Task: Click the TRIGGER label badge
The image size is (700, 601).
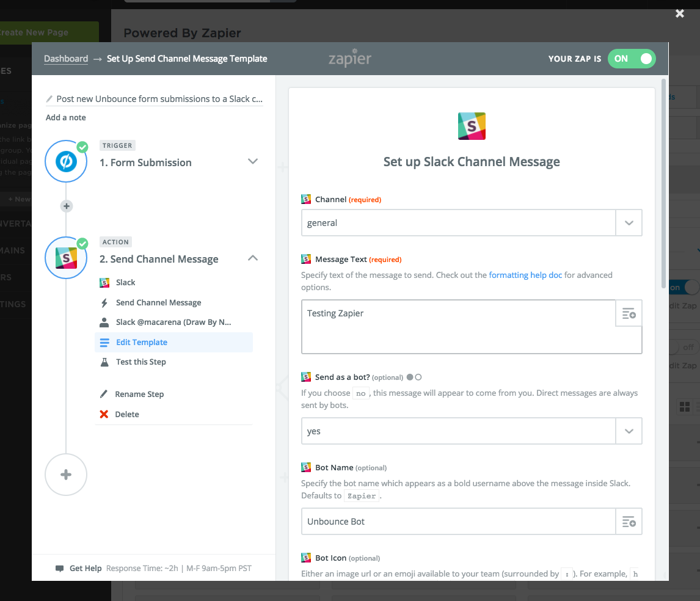Action: click(117, 145)
